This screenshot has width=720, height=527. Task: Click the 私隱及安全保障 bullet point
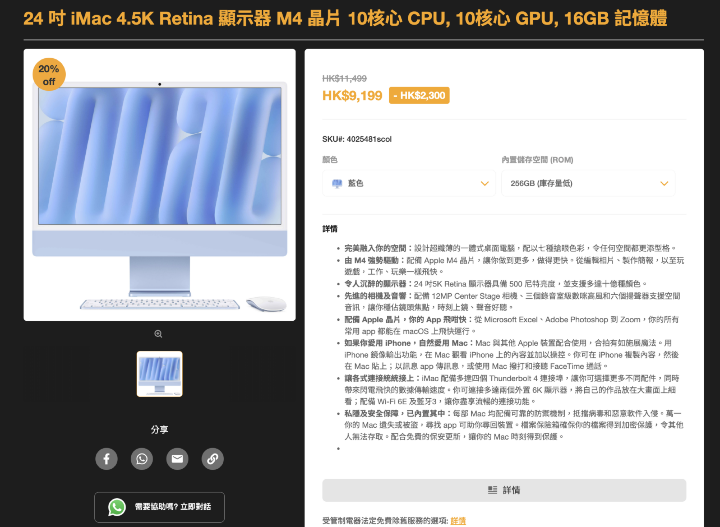514,425
